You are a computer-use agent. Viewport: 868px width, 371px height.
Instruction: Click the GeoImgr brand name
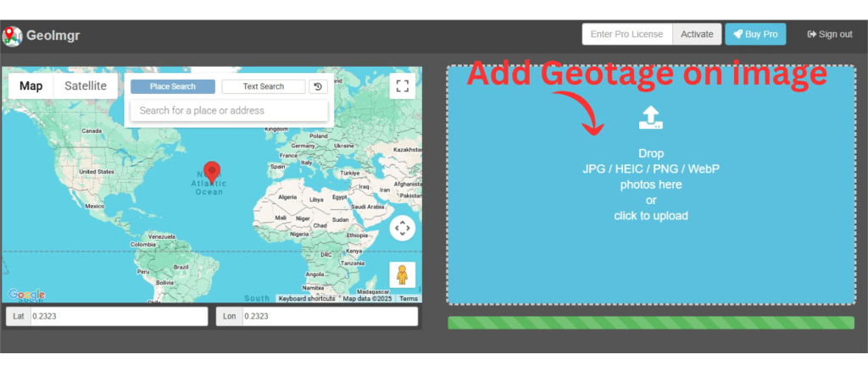click(x=53, y=36)
